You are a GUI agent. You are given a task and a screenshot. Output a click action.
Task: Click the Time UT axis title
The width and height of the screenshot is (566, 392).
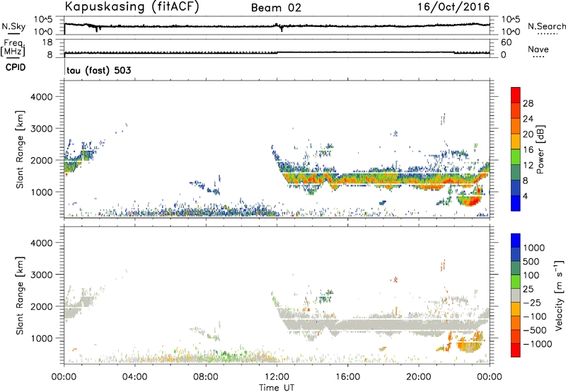[277, 388]
